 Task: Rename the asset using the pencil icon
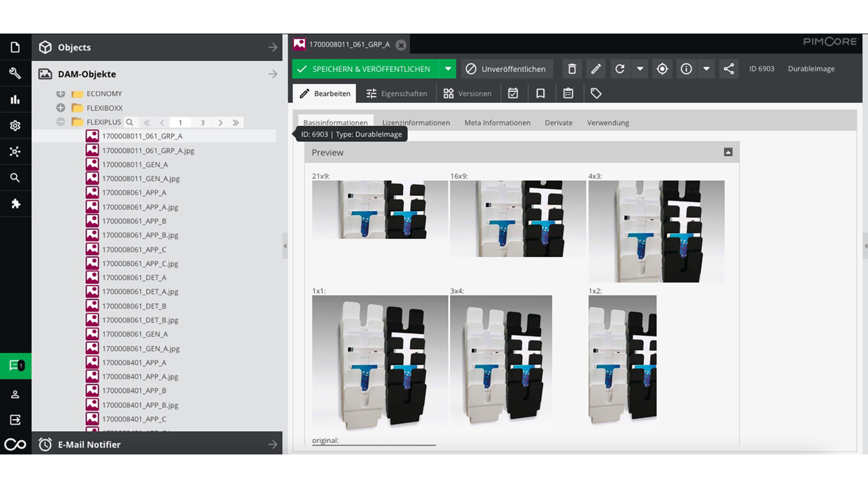595,69
